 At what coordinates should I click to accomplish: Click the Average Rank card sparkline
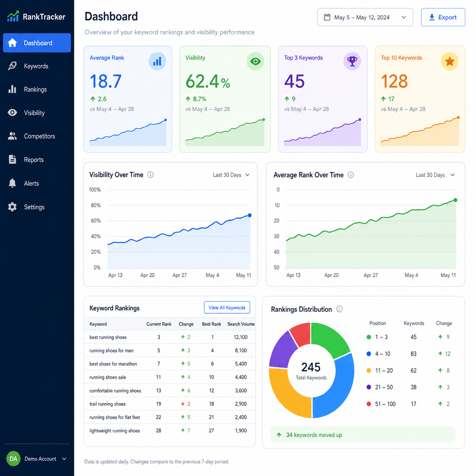tap(128, 133)
